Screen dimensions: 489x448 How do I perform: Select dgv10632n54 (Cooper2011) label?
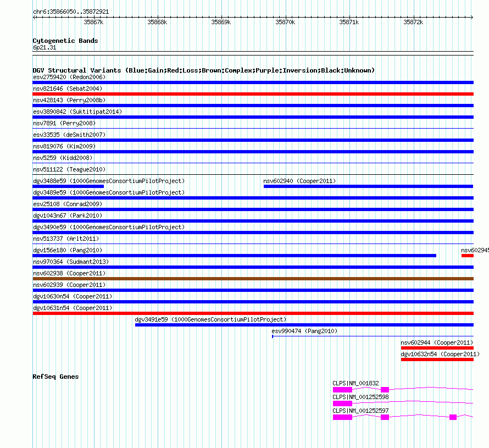coord(440,354)
